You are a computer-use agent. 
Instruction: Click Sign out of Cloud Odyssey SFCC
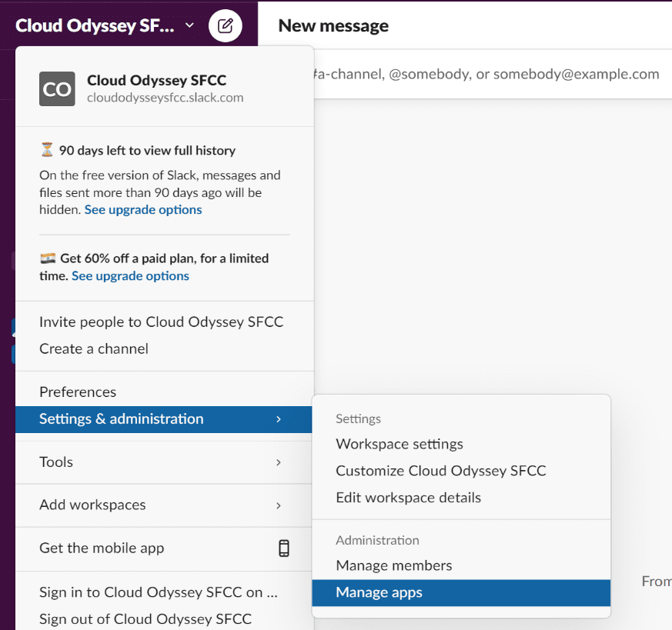[x=145, y=618]
